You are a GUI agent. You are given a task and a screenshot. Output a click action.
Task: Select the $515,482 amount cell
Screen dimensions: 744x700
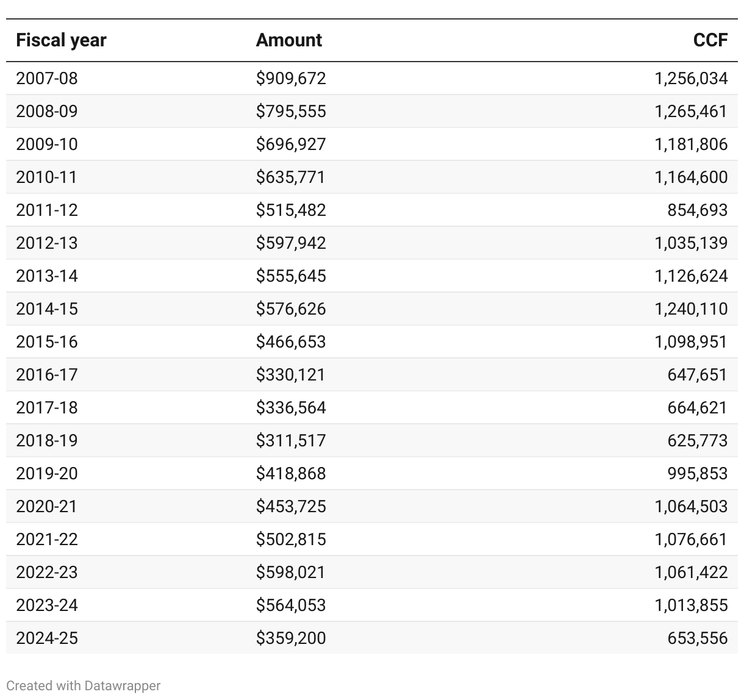coord(291,210)
